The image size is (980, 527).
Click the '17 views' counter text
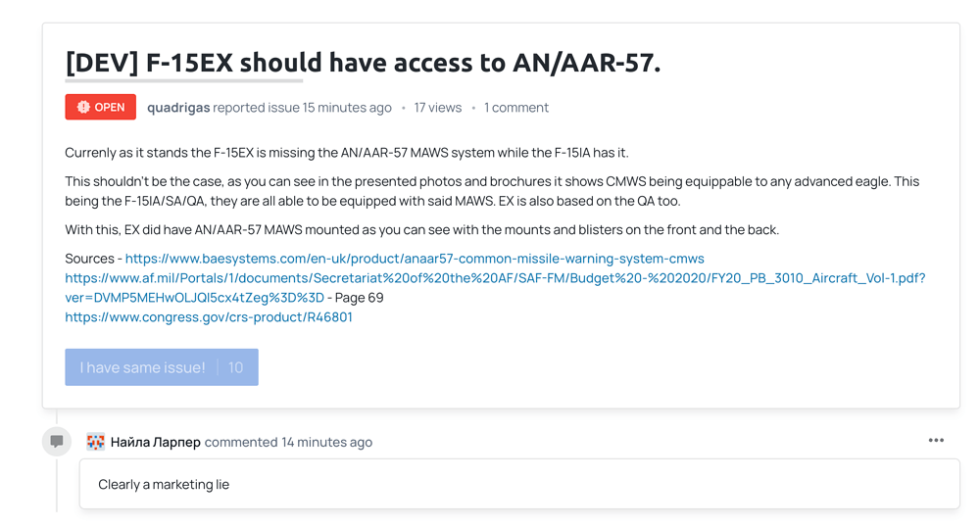click(437, 108)
